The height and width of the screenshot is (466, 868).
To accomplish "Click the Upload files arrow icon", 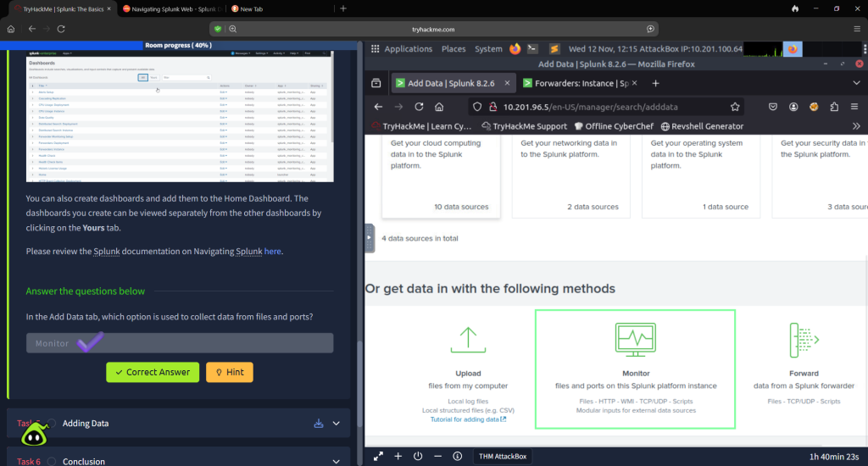I will click(468, 340).
